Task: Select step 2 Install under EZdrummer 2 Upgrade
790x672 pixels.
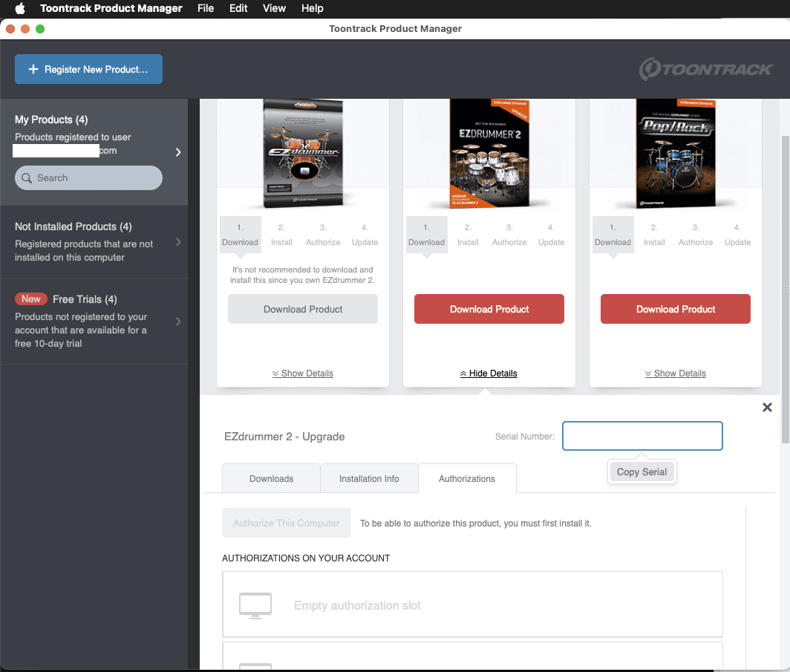Action: (468, 235)
